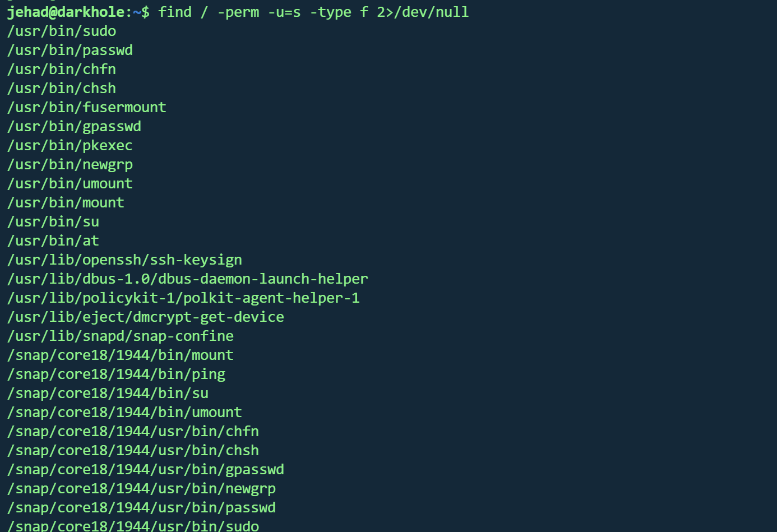Click the dbus-daemon-launch-helper path
777x532 pixels.
pyautogui.click(x=188, y=279)
